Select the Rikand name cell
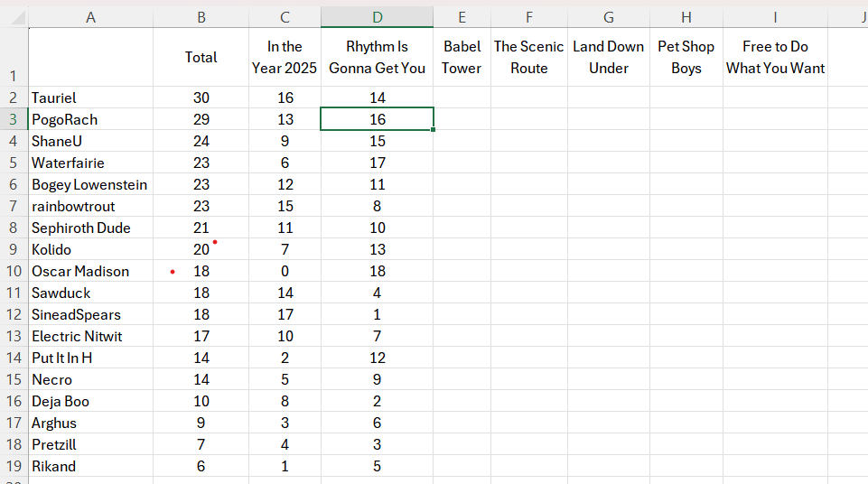 pos(91,466)
